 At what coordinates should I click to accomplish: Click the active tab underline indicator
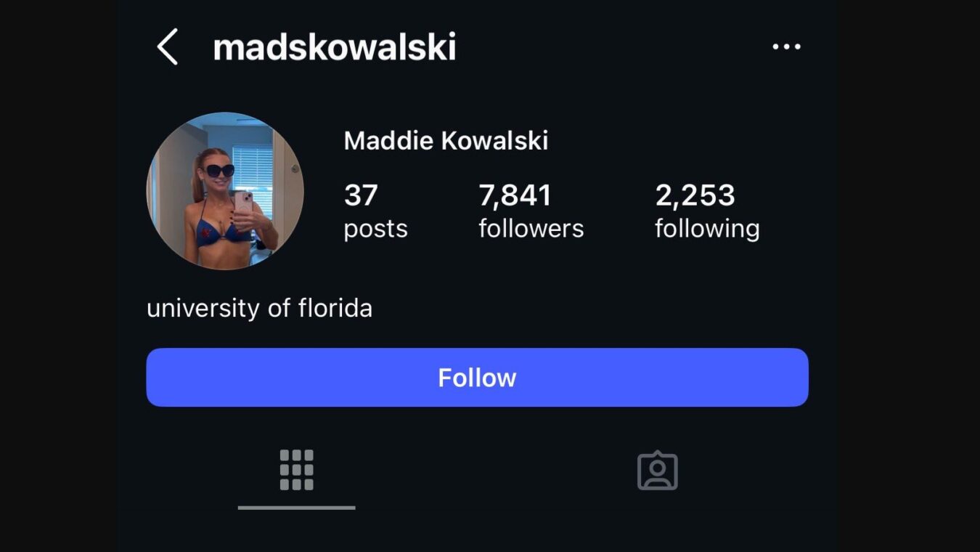[296, 508]
